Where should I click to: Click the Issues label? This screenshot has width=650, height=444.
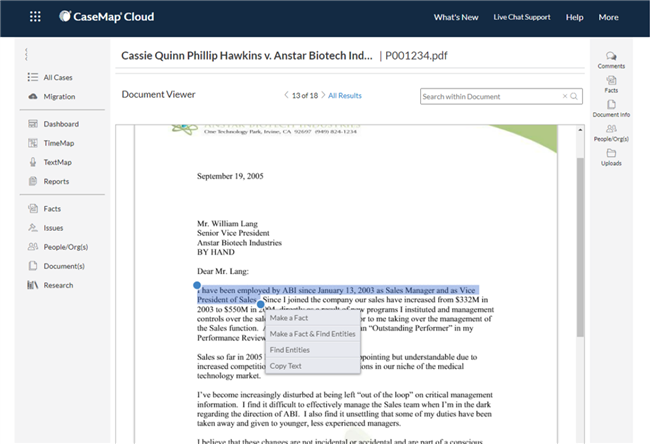pos(53,228)
